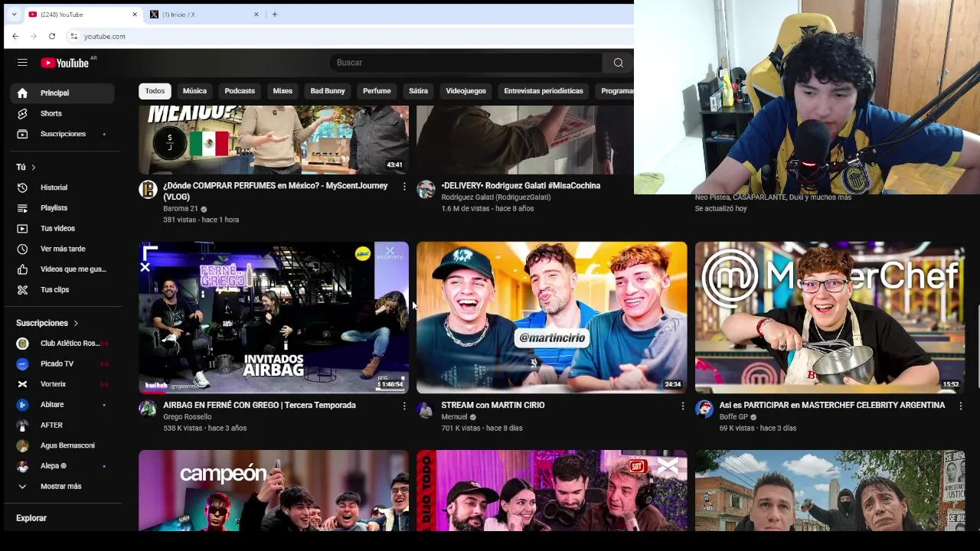Open AFTER channel subscription

[62, 425]
